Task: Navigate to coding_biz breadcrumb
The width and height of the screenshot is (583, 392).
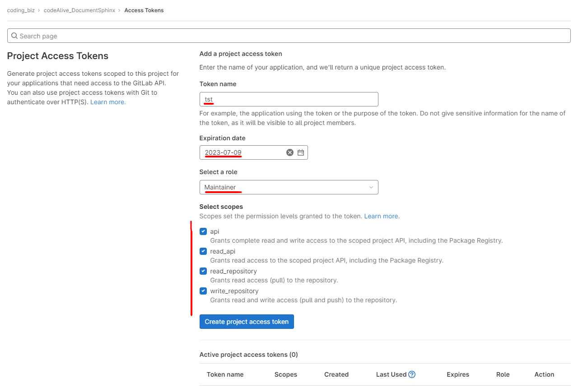Action: tap(21, 10)
